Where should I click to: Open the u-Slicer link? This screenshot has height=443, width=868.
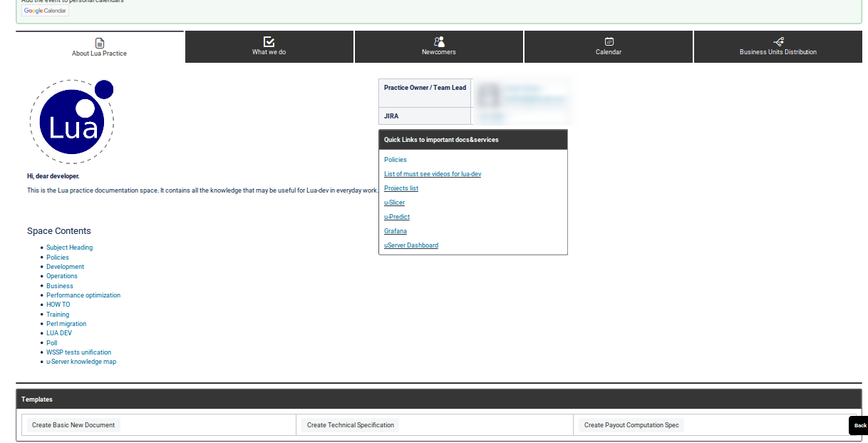(x=394, y=203)
